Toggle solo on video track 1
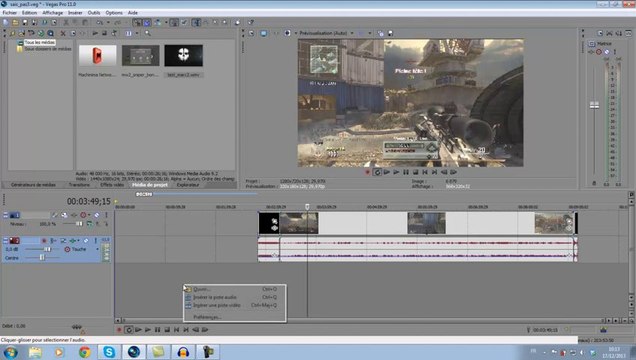This screenshot has width=636, height=360. click(x=106, y=215)
